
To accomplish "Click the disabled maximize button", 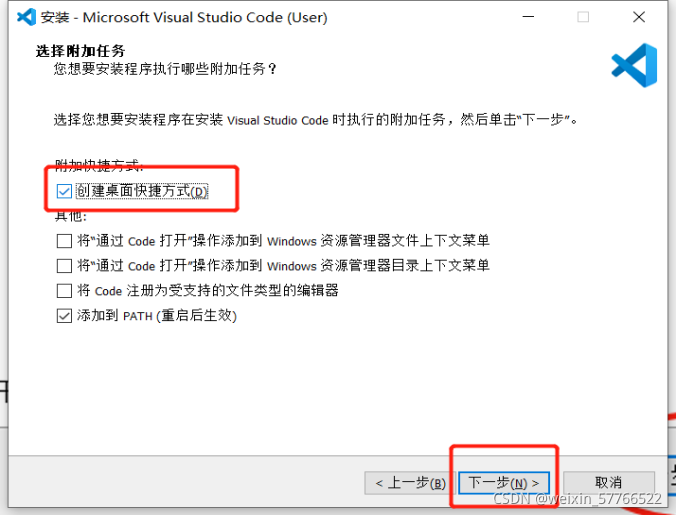I will click(x=583, y=17).
